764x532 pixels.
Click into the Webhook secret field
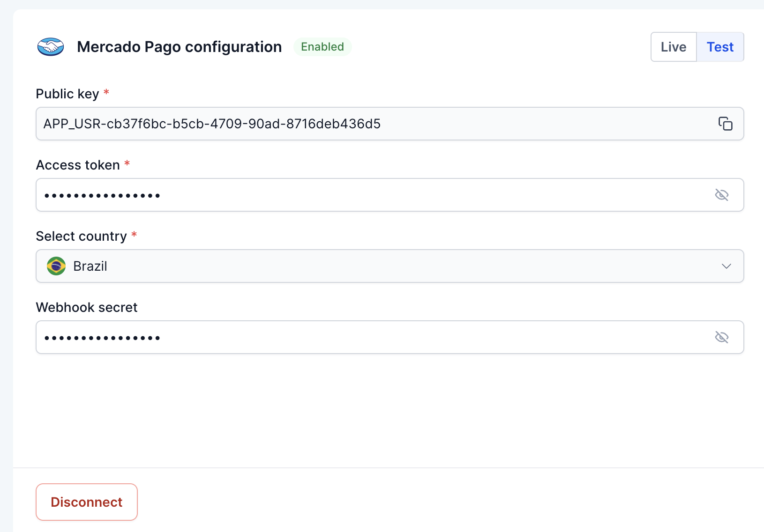390,337
